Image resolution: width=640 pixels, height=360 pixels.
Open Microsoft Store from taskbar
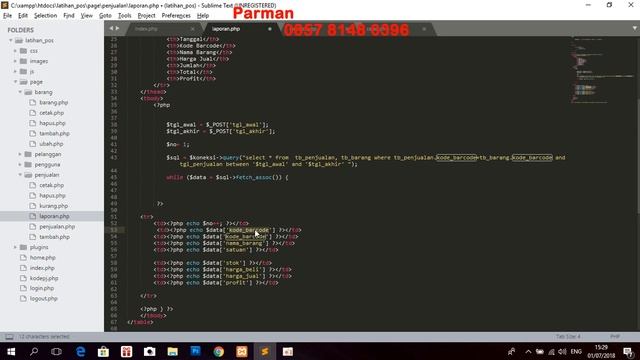point(103,351)
